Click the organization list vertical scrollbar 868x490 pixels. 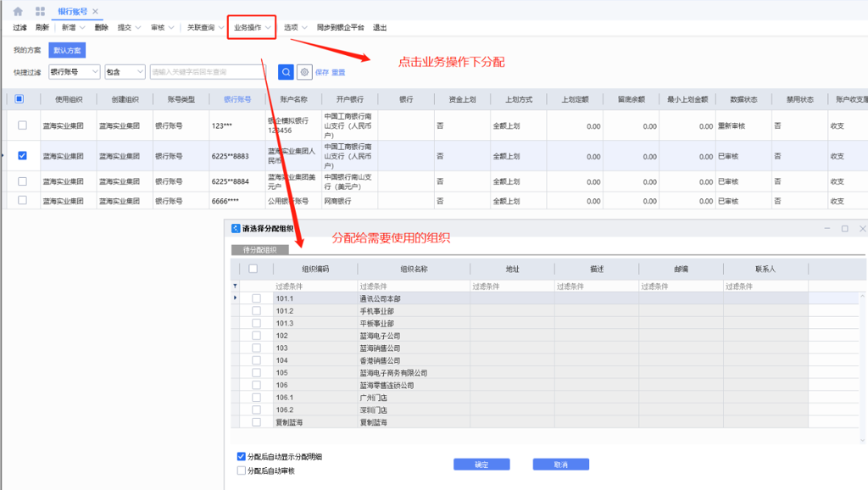[862, 368]
